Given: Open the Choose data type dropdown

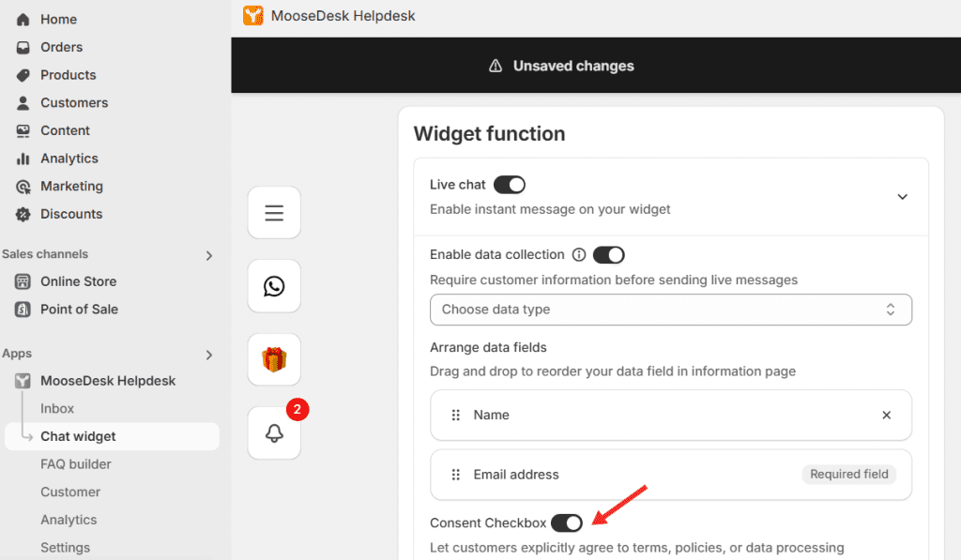Looking at the screenshot, I should (x=670, y=310).
